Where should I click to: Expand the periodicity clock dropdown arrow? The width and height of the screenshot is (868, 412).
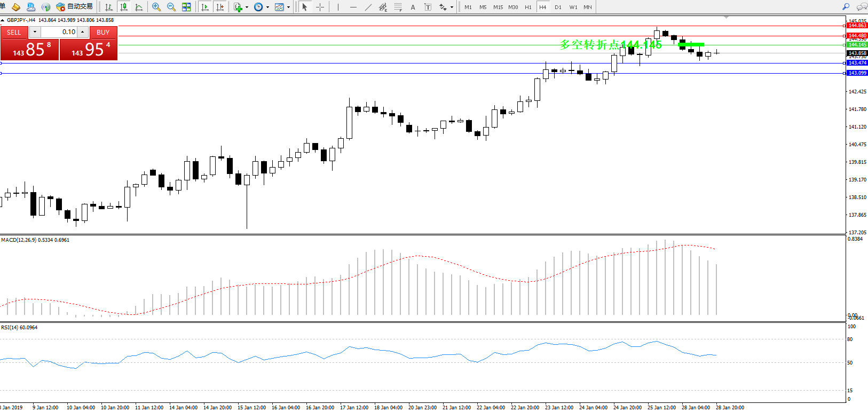click(267, 7)
